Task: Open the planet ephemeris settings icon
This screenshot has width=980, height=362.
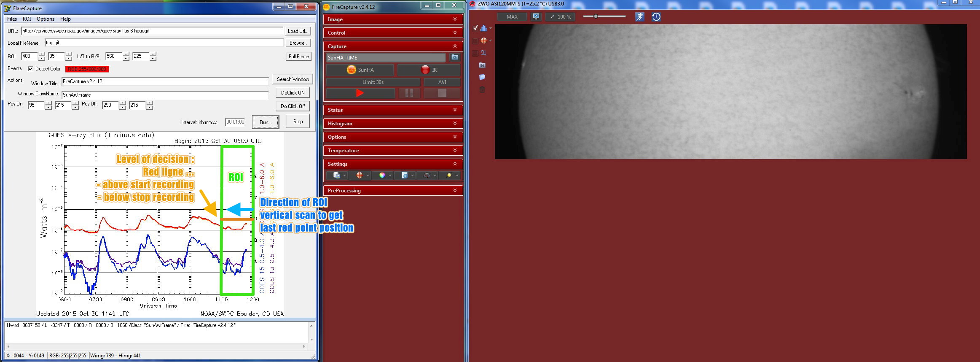Action: 449,175
